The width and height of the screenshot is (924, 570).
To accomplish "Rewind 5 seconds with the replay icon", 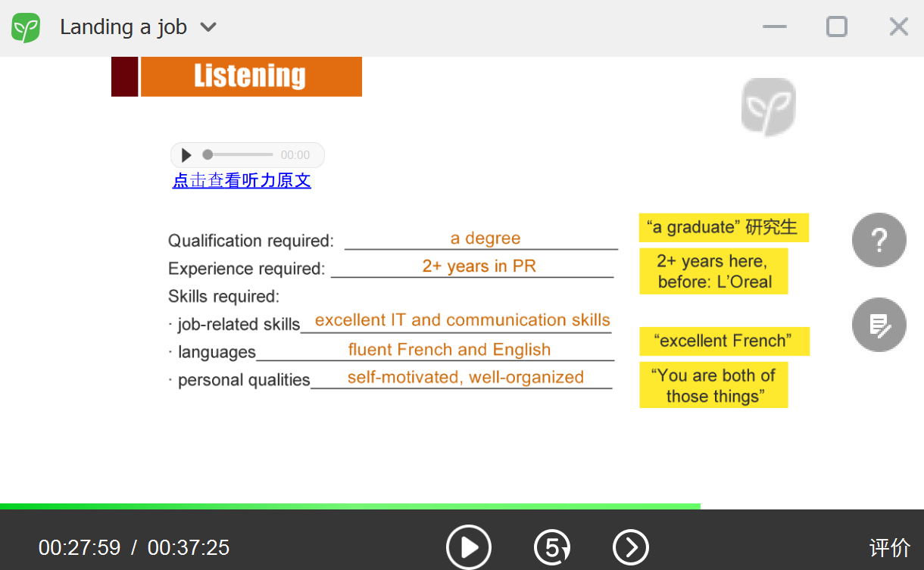I will 552,547.
